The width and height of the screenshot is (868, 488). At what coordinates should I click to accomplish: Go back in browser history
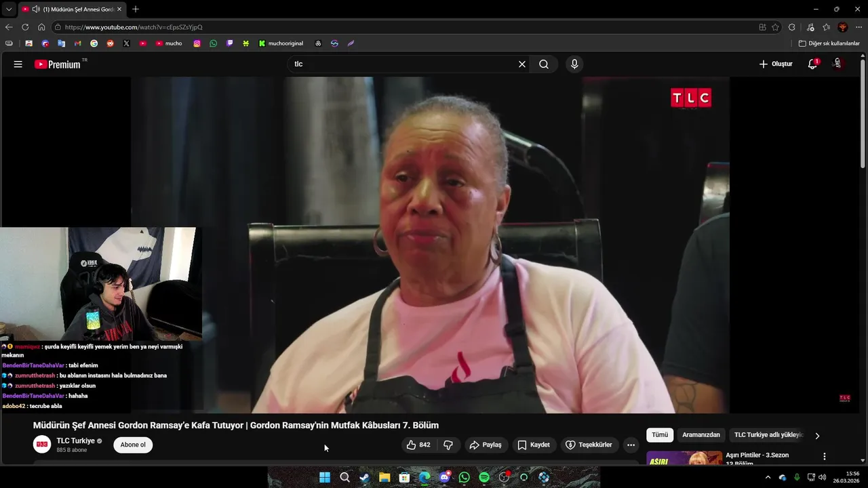tap(9, 27)
